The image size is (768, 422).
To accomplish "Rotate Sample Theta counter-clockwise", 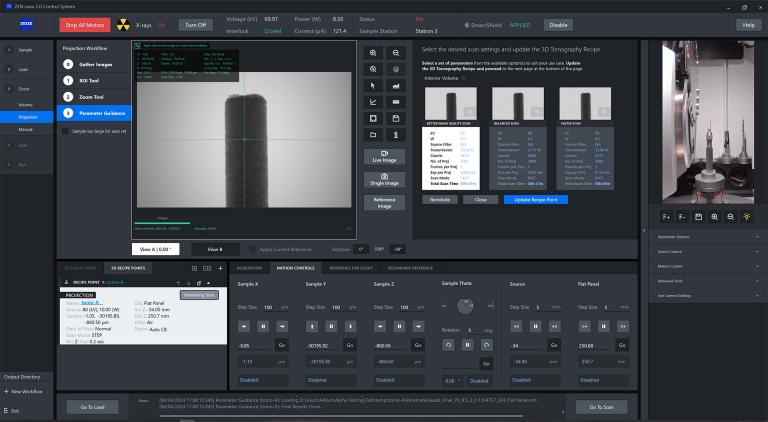I will (448, 345).
